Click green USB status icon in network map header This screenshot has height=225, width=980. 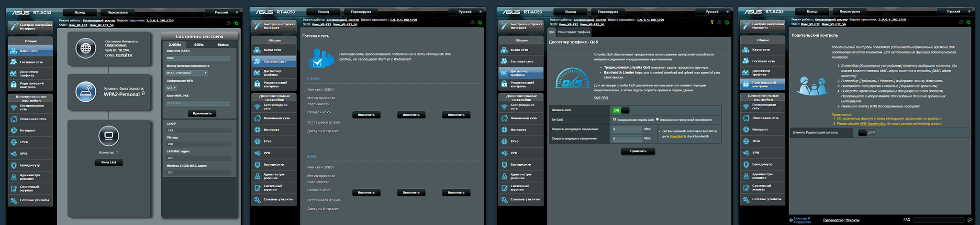236,23
